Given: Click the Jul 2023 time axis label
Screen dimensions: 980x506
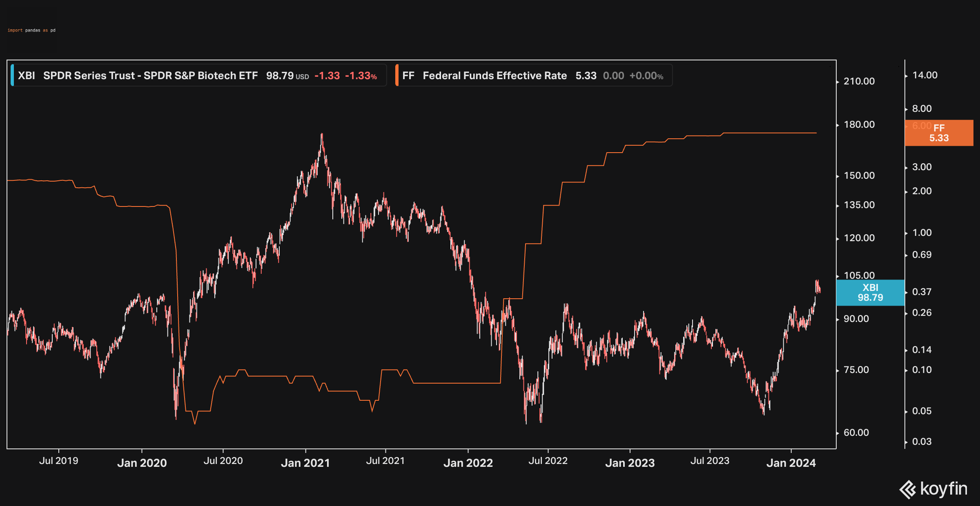Looking at the screenshot, I should click(x=710, y=461).
